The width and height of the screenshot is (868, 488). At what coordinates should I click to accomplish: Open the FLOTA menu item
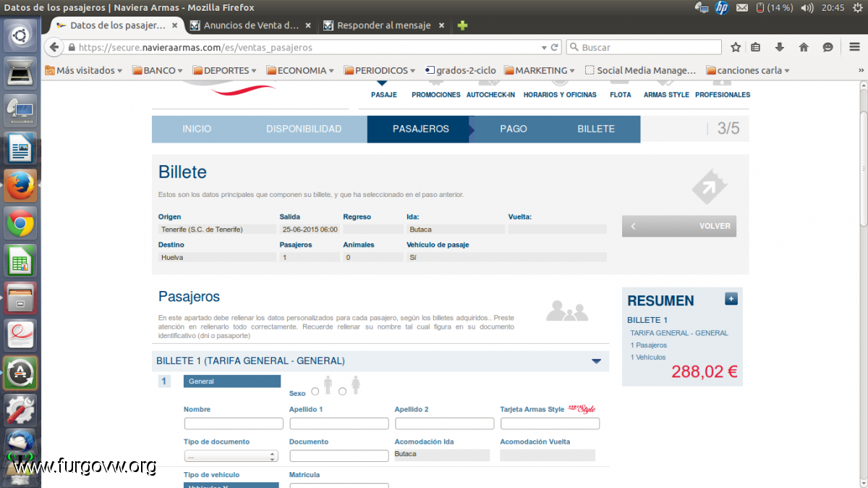coord(620,95)
